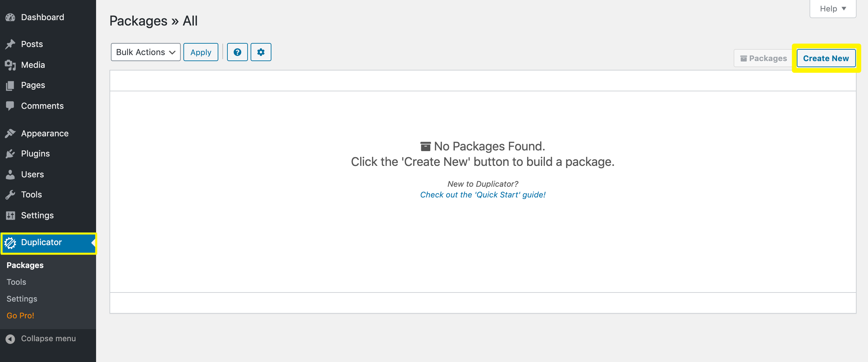
Task: Open the Bulk Actions dropdown
Action: click(145, 52)
